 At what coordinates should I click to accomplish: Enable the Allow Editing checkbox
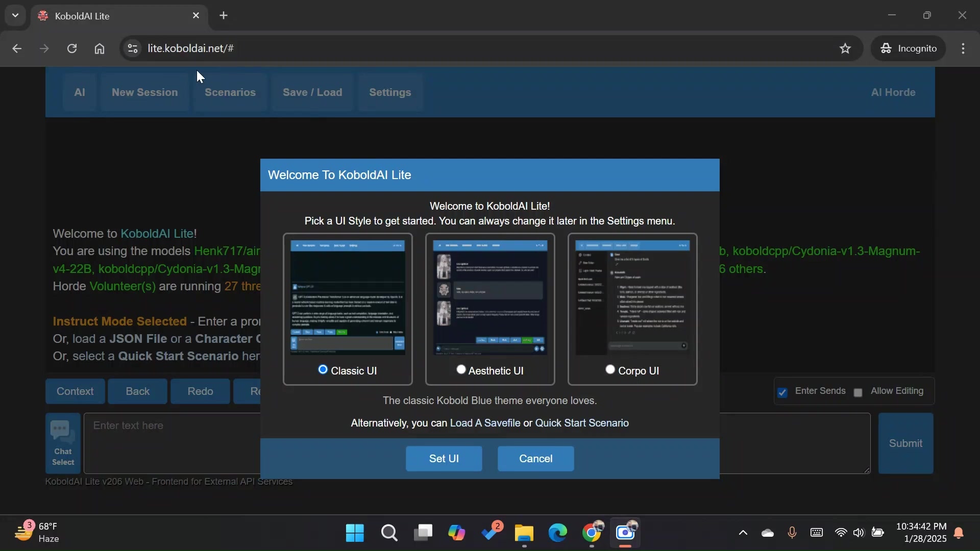858,392
